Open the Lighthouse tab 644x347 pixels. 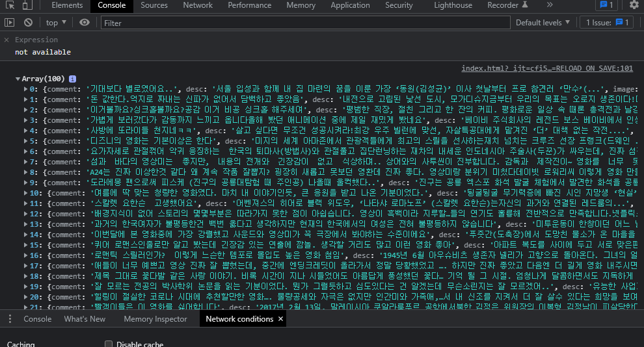(x=453, y=5)
